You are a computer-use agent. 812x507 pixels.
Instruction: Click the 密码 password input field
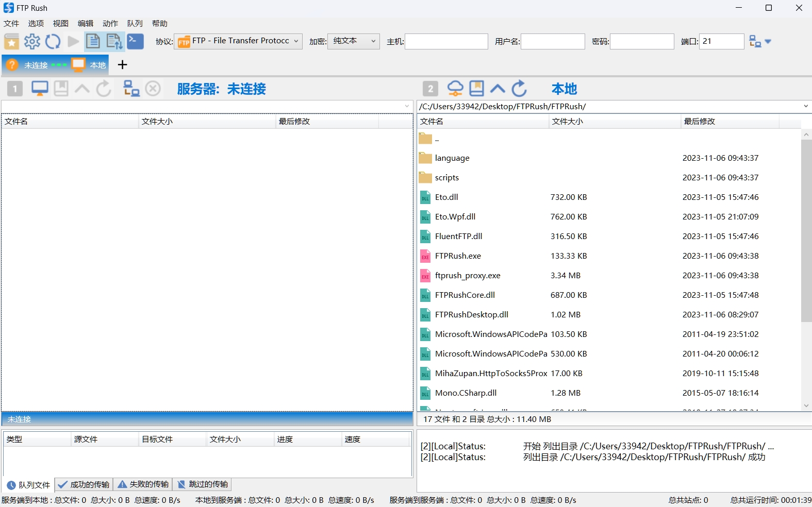pos(642,41)
